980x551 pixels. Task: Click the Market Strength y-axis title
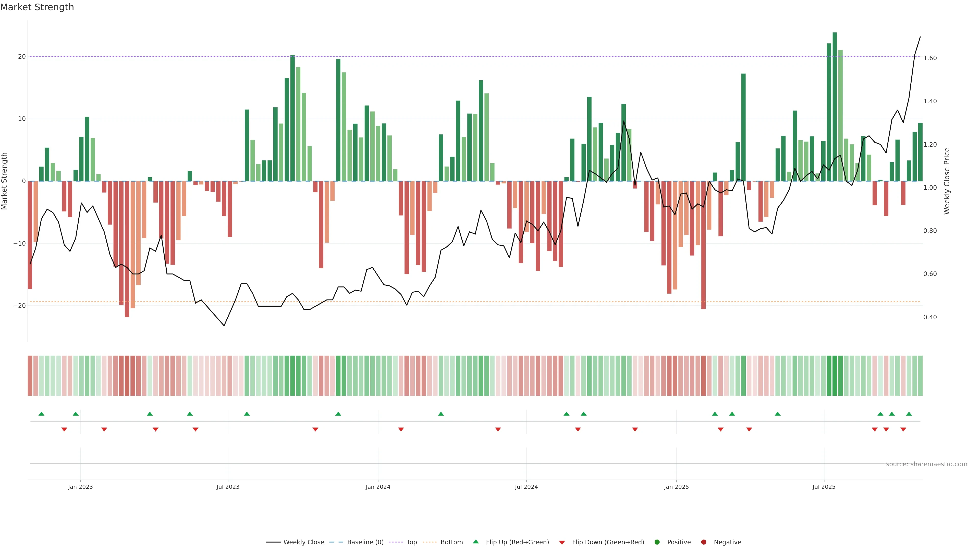(5, 181)
